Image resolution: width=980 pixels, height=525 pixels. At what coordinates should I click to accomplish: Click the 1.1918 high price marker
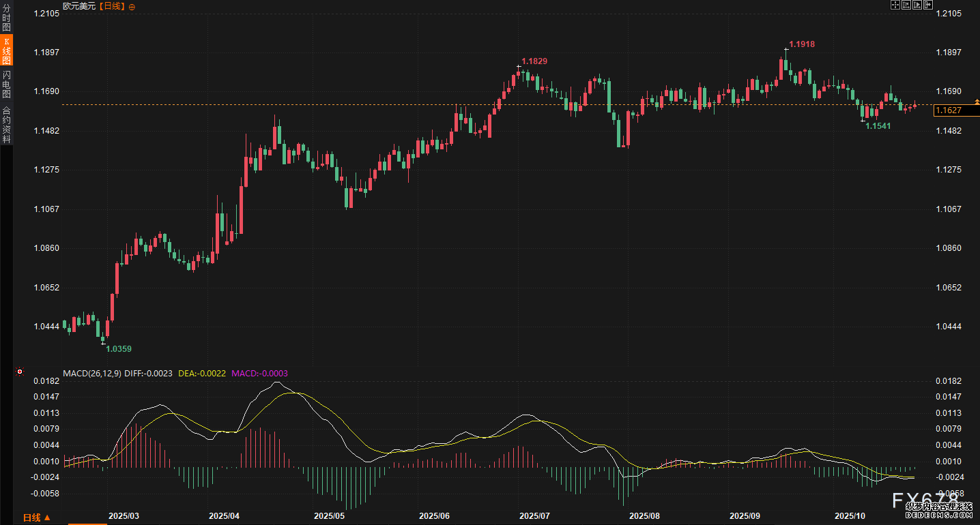[801, 44]
